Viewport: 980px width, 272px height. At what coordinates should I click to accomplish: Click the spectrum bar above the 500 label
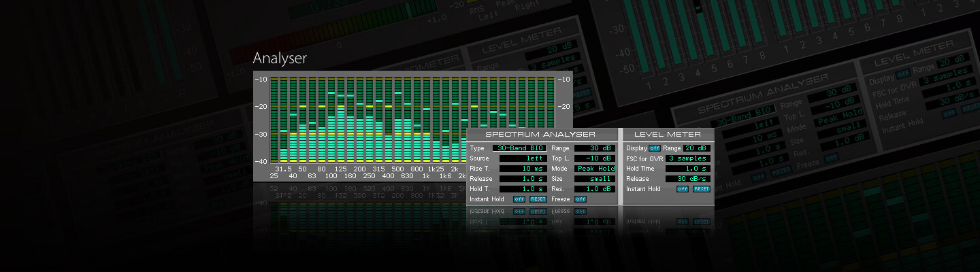pyautogui.click(x=398, y=120)
